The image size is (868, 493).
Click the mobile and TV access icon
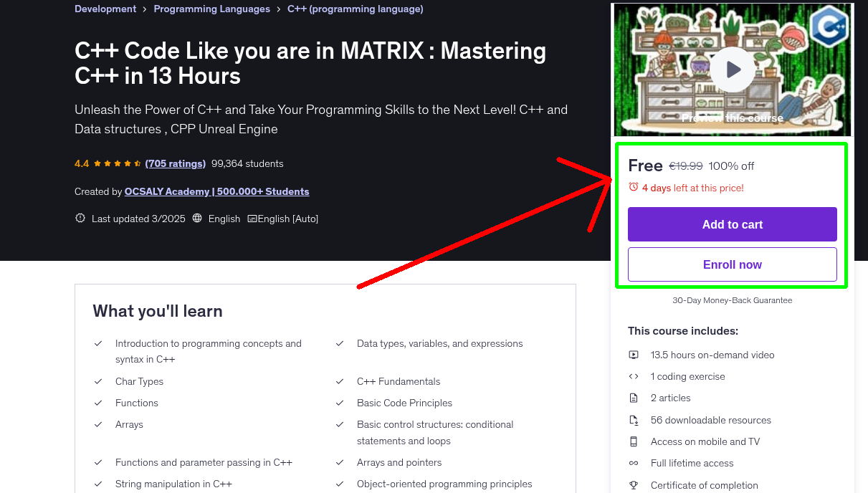634,441
